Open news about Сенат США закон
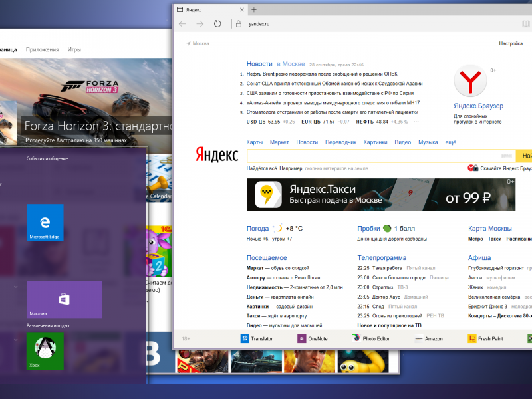Viewport: 532px width, 399px height. tap(334, 84)
